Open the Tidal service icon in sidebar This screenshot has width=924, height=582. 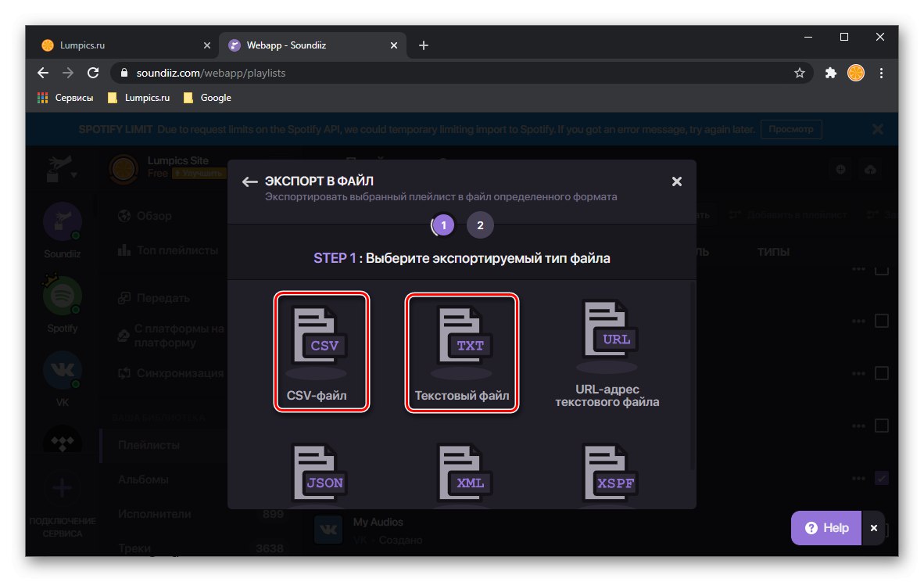[63, 441]
